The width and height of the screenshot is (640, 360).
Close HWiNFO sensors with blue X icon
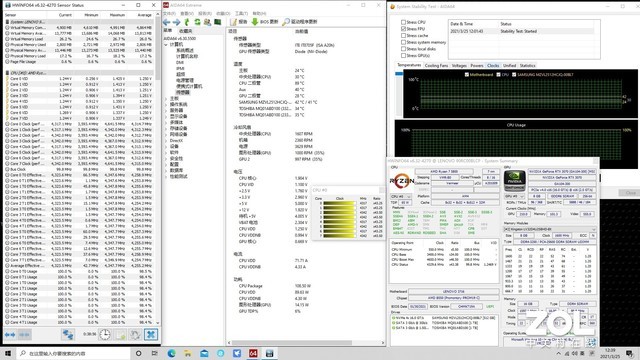click(x=151, y=335)
